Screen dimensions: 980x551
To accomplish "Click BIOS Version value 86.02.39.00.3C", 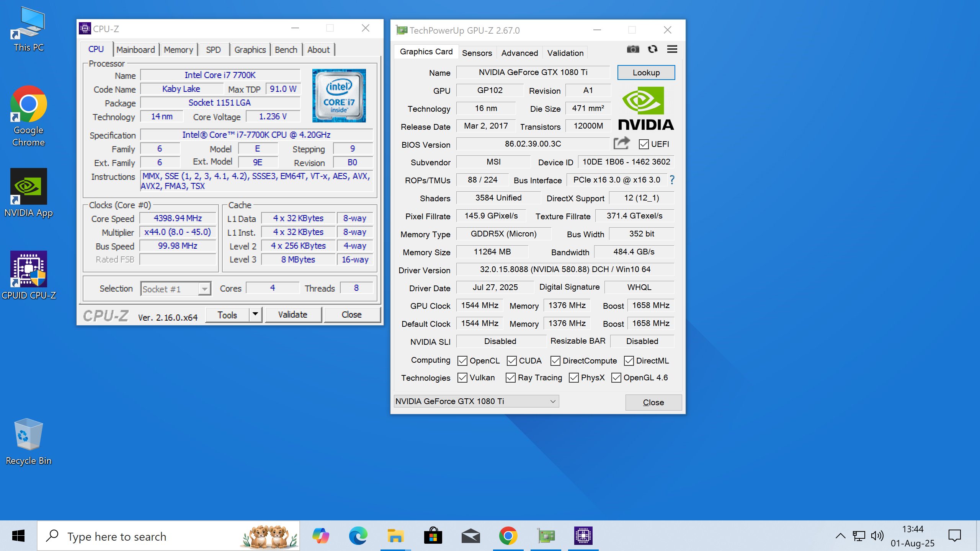I will point(533,144).
